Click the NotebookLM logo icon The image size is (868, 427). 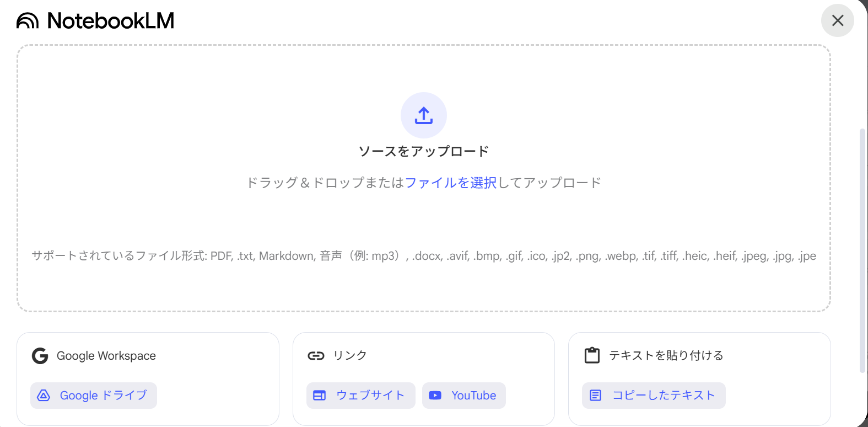pos(28,21)
